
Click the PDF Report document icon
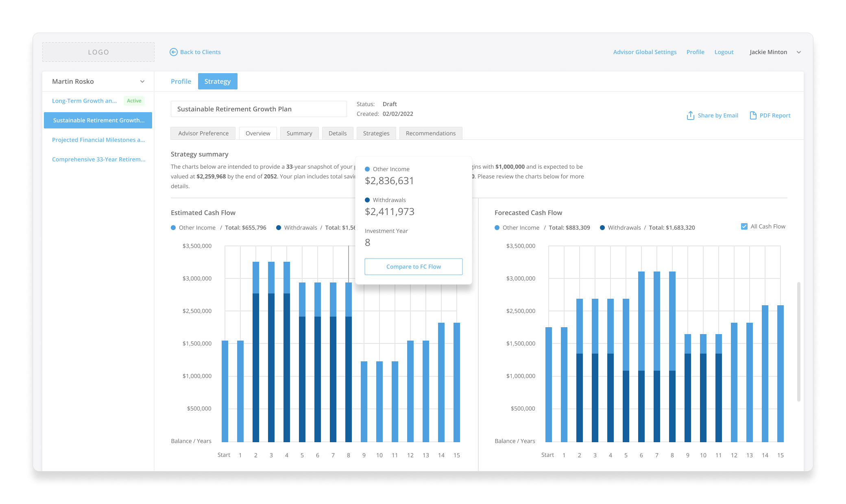tap(753, 115)
